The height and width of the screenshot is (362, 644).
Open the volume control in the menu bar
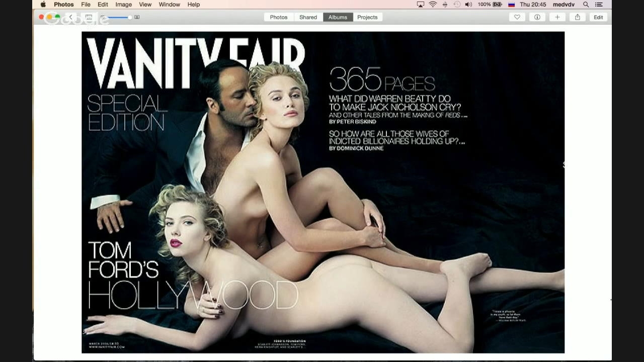(468, 5)
